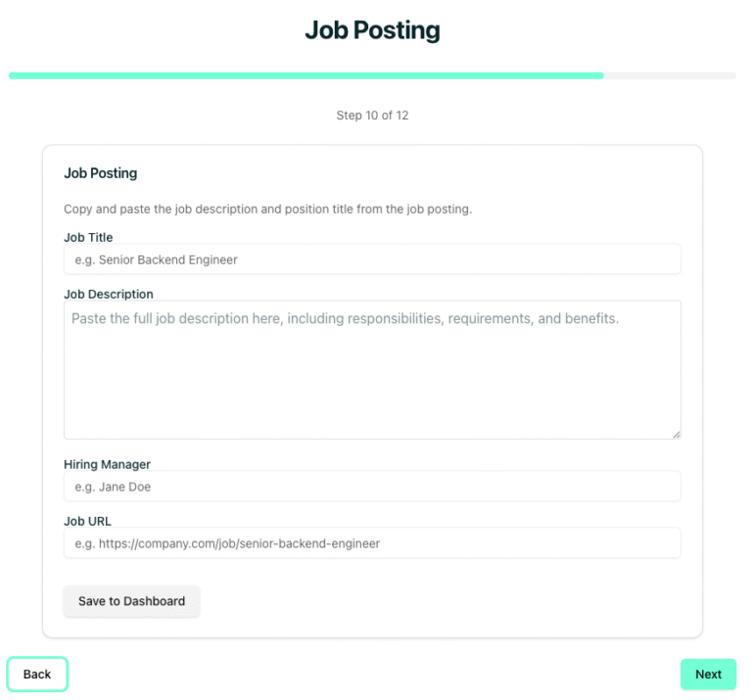Click the Job URL field label
The width and height of the screenshot is (752, 700).
coord(87,521)
